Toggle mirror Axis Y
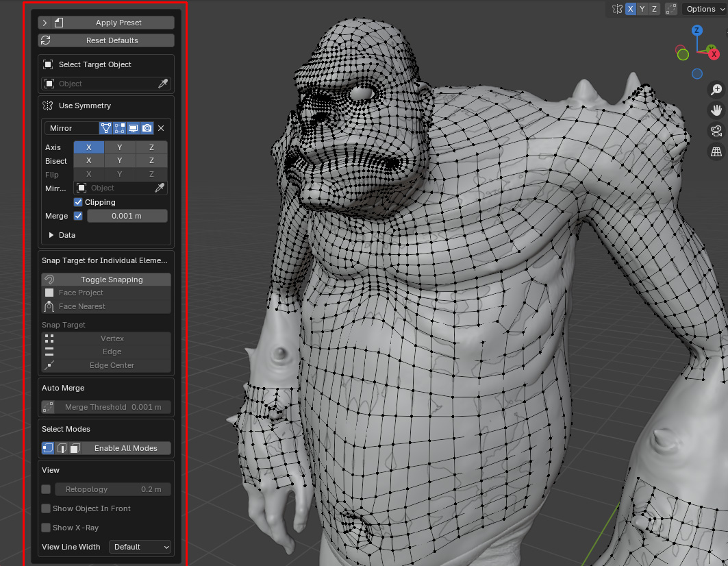This screenshot has width=728, height=566. pos(120,147)
